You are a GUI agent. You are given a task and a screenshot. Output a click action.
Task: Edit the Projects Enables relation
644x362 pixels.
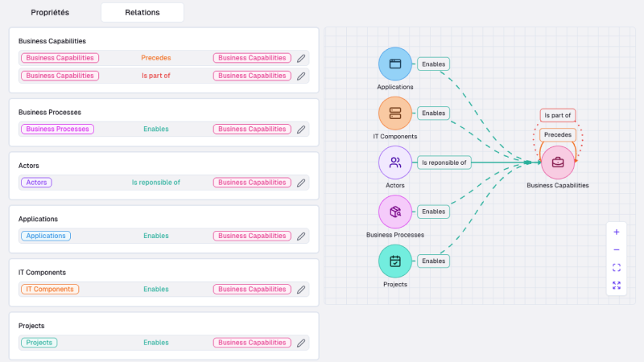click(x=301, y=343)
